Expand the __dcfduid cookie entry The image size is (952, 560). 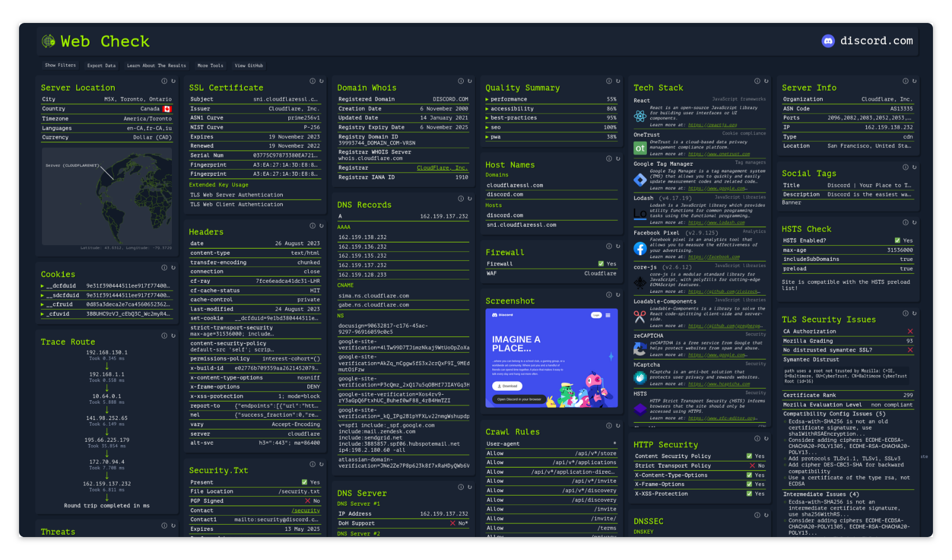(x=43, y=285)
